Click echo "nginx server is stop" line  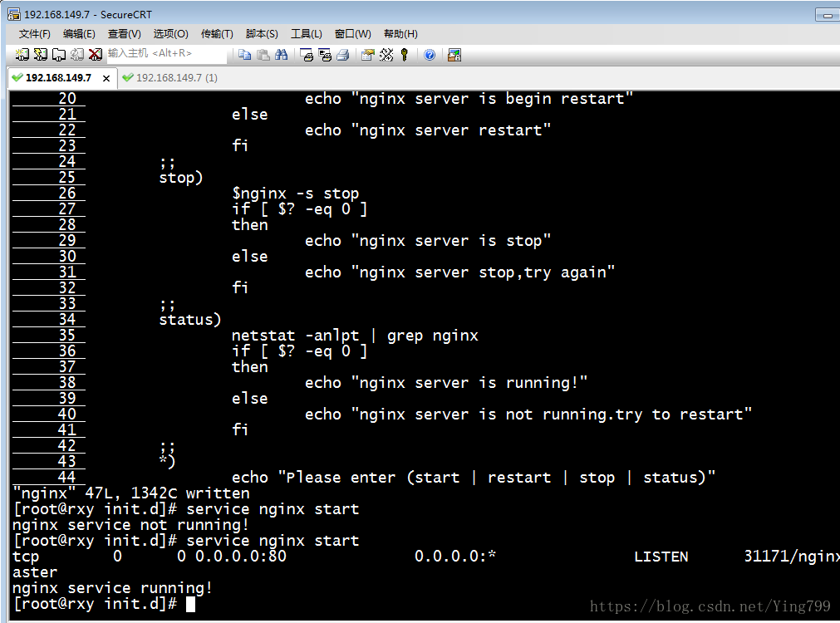pyautogui.click(x=428, y=241)
